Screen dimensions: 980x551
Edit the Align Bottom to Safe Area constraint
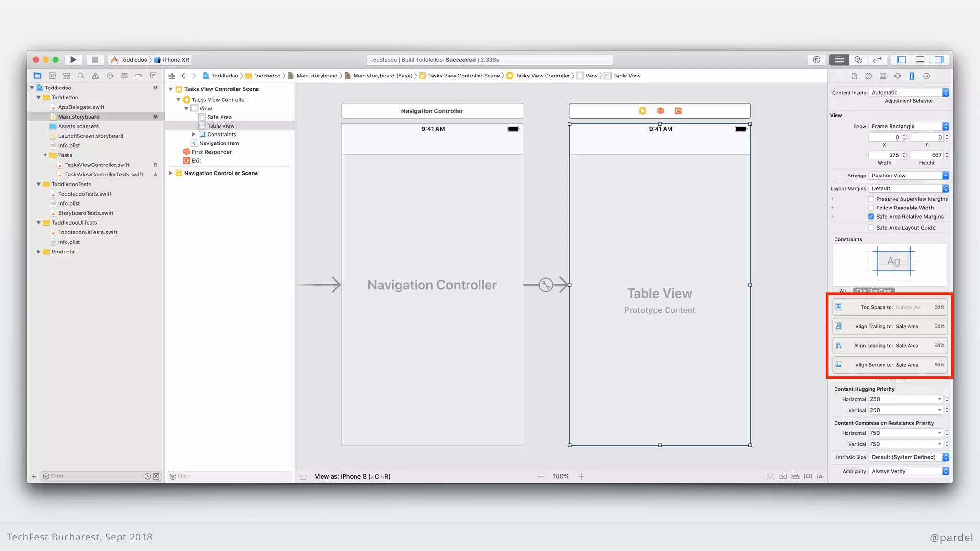(x=939, y=365)
